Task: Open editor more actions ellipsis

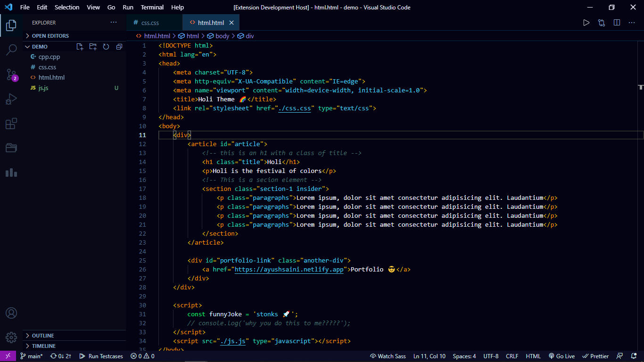Action: point(631,23)
